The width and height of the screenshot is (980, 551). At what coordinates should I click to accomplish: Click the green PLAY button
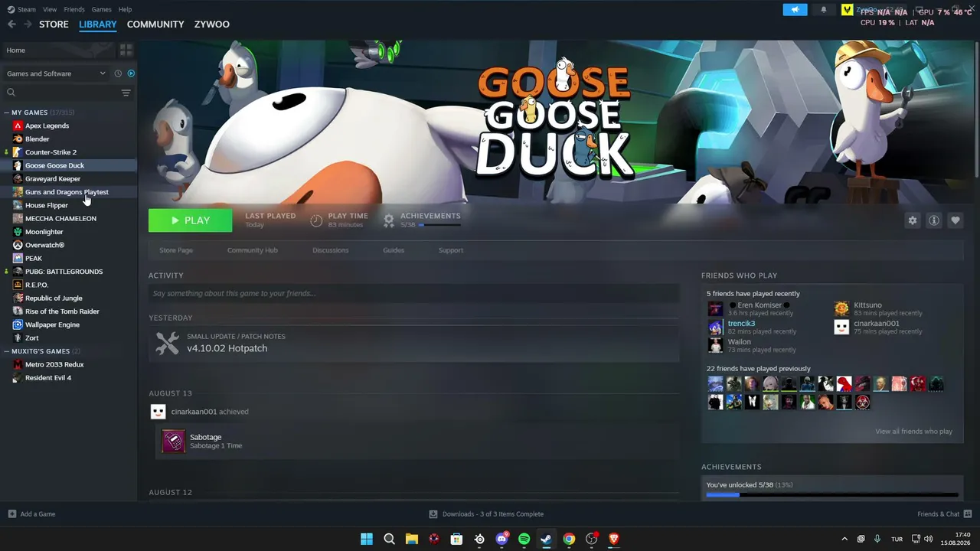pos(190,220)
